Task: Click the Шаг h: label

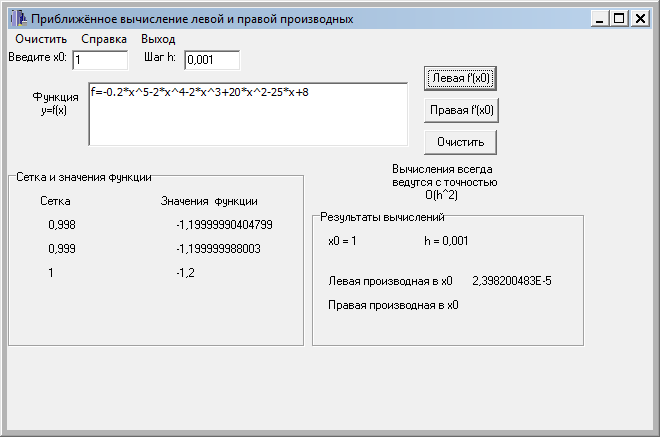Action: click(160, 57)
